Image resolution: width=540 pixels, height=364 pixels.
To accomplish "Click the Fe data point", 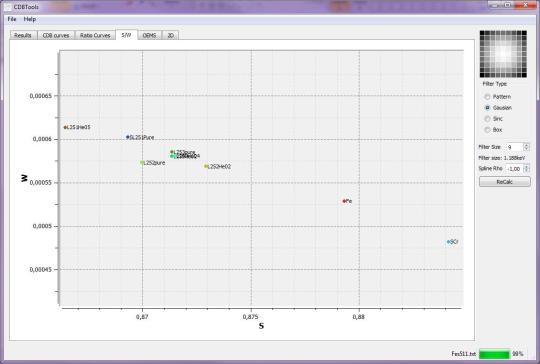I will tap(344, 201).
